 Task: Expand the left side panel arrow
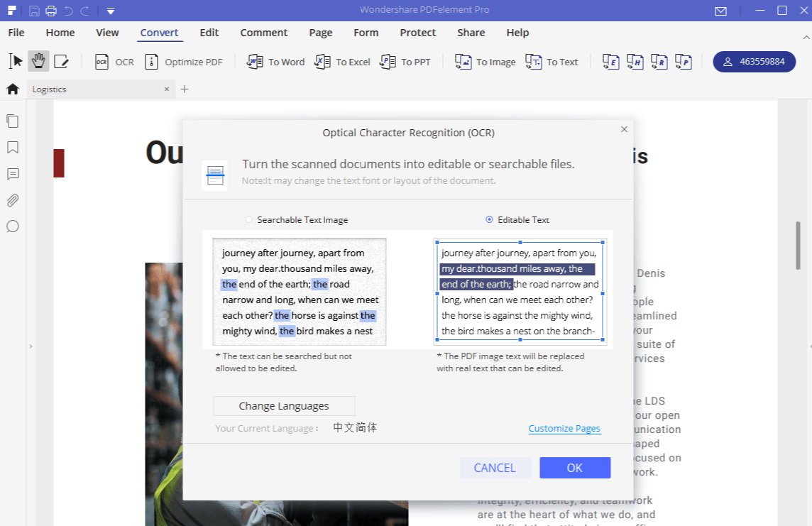tap(30, 346)
